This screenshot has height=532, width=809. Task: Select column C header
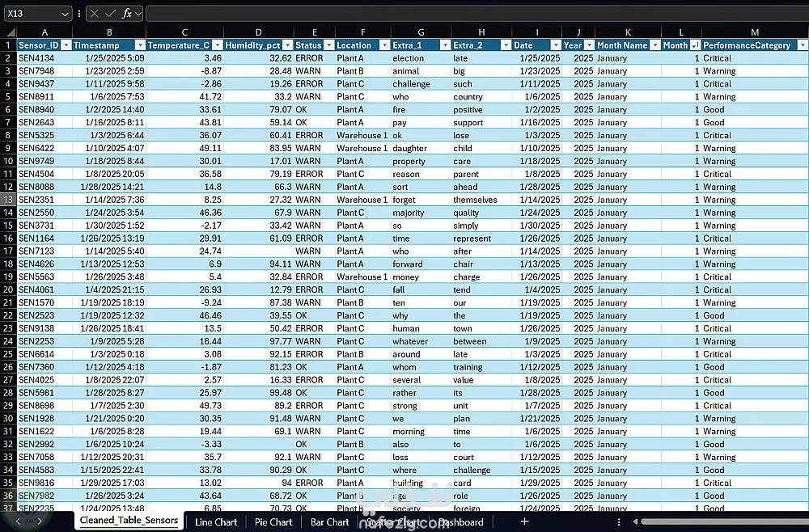[x=184, y=32]
